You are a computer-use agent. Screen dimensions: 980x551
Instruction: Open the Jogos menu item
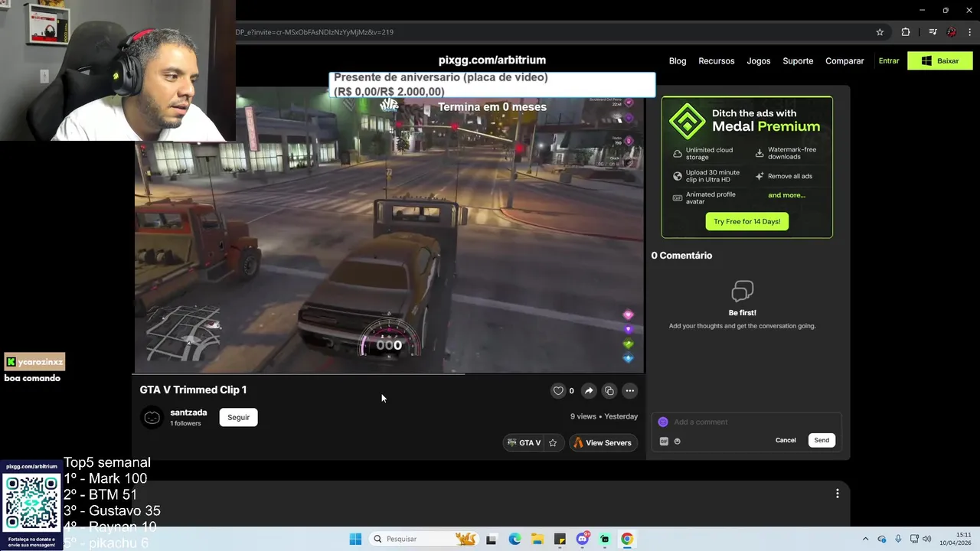(x=759, y=60)
